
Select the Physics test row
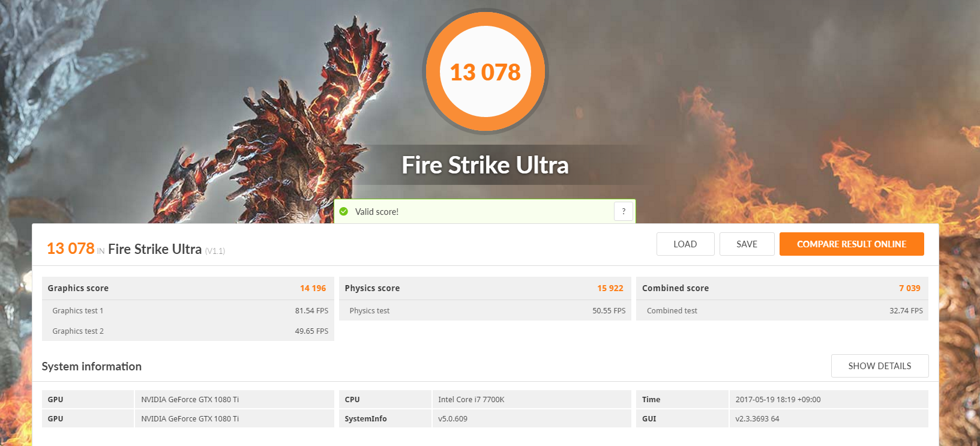pyautogui.click(x=485, y=311)
